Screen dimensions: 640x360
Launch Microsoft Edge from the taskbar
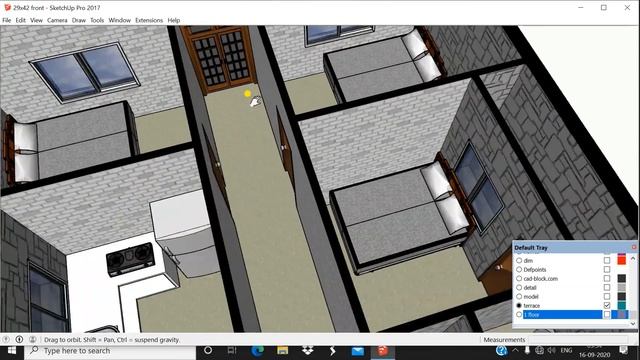(257, 351)
